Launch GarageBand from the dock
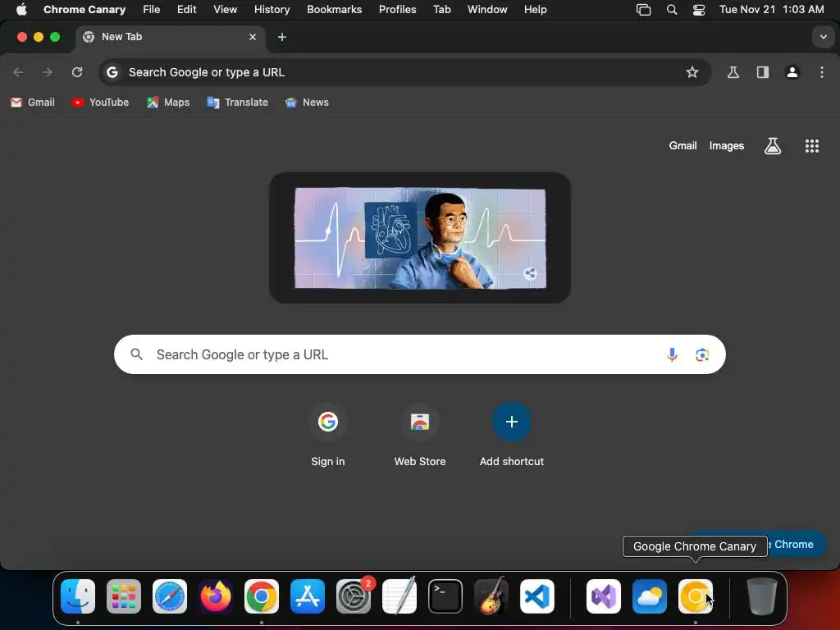 491,596
